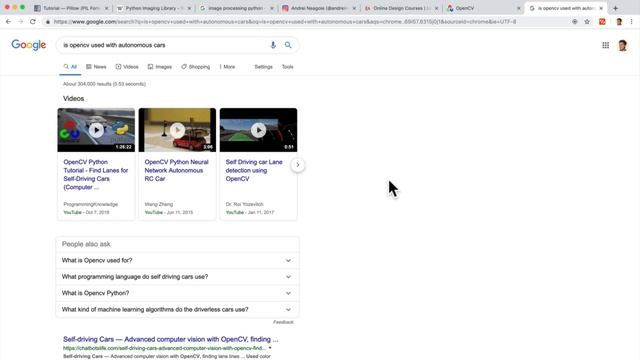Show next videos with carousel arrow
This screenshot has height=360, width=640.
coord(298,165)
